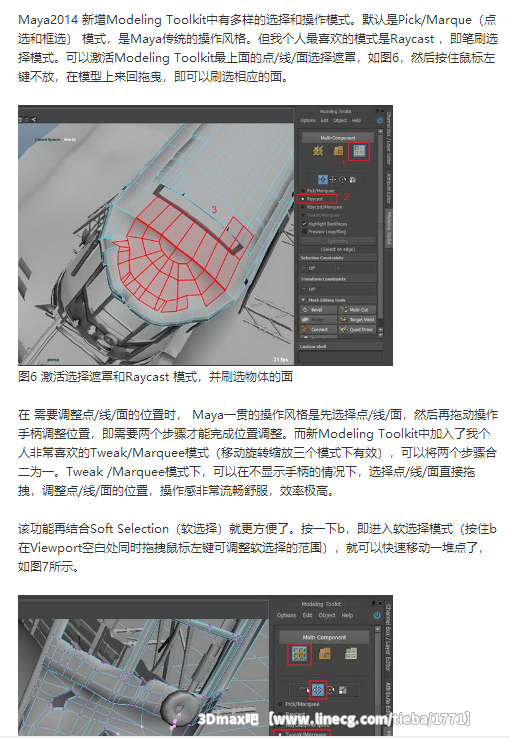Toggle Highlight Backfaces checkbox in figure 6

(x=304, y=224)
